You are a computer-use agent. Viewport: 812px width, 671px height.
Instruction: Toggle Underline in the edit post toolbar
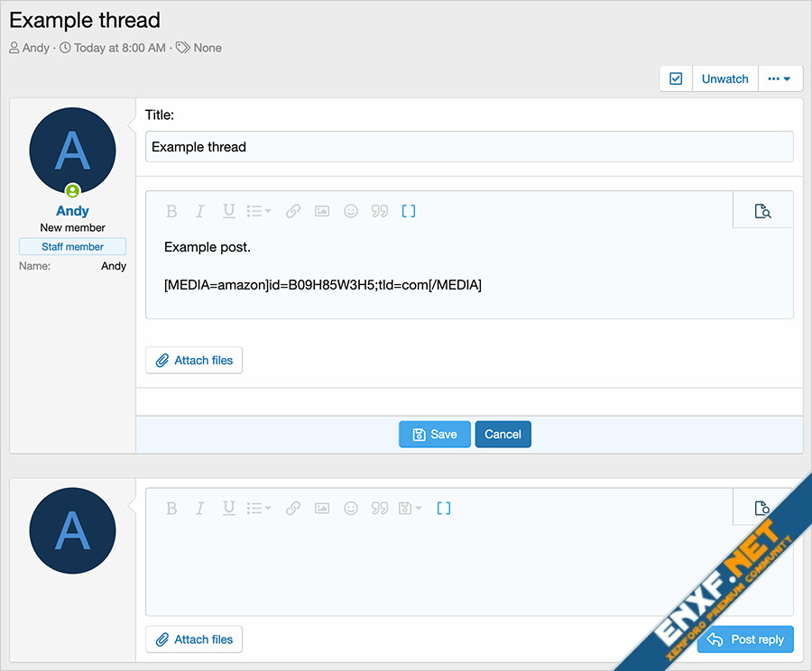coord(229,211)
